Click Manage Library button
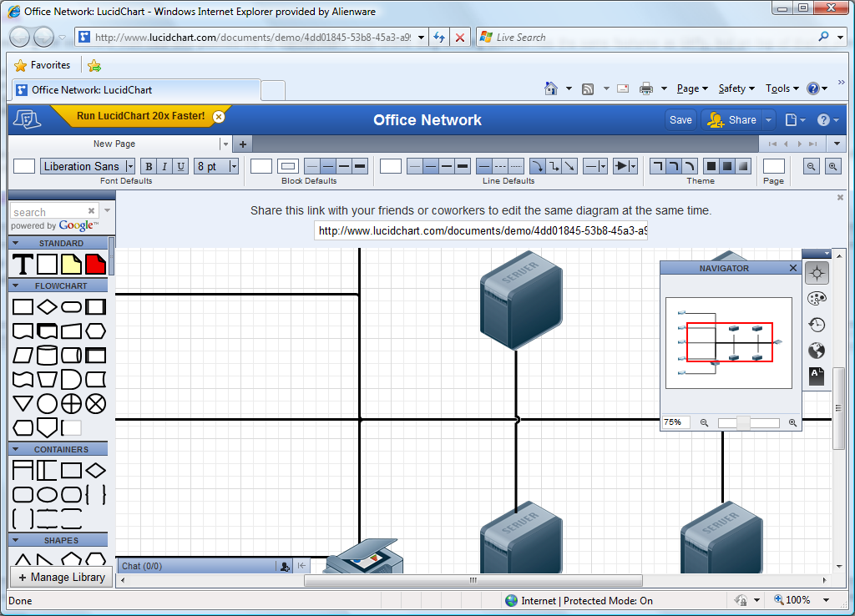The image size is (855, 616). tap(62, 577)
